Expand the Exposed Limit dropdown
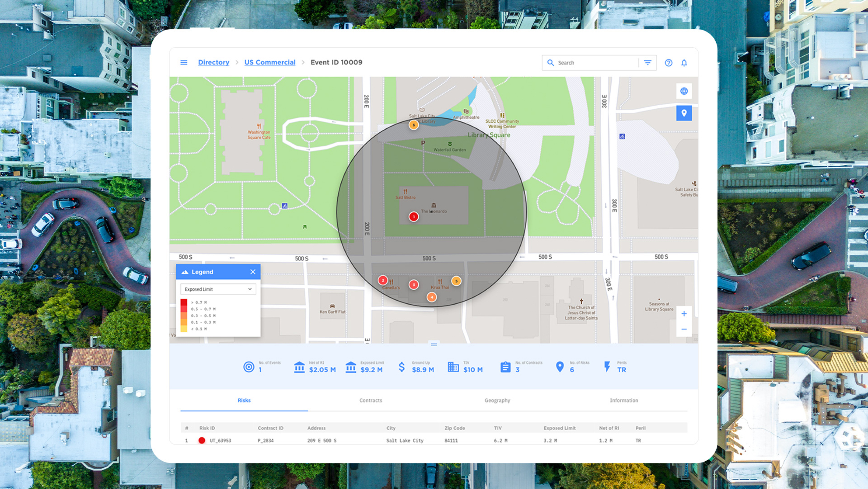 [218, 289]
